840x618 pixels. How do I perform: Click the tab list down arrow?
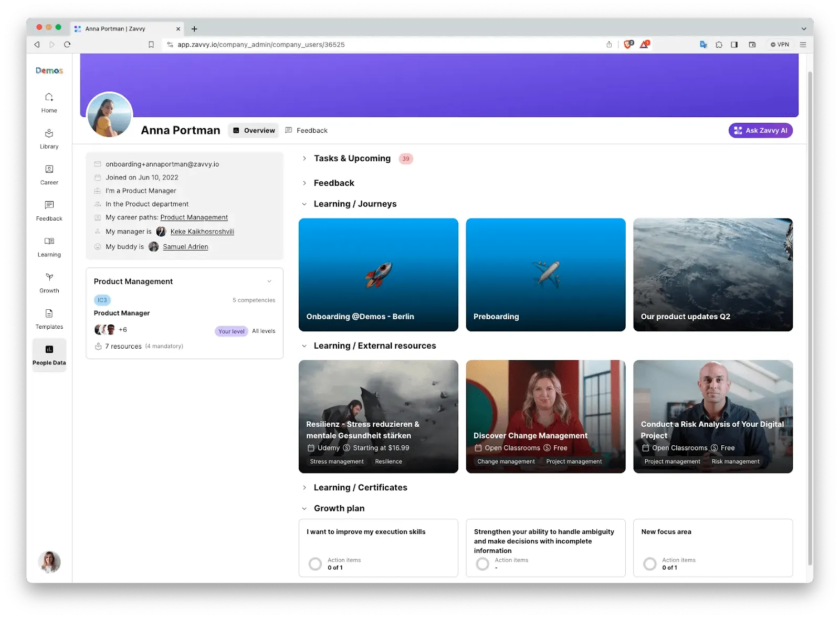tap(803, 29)
